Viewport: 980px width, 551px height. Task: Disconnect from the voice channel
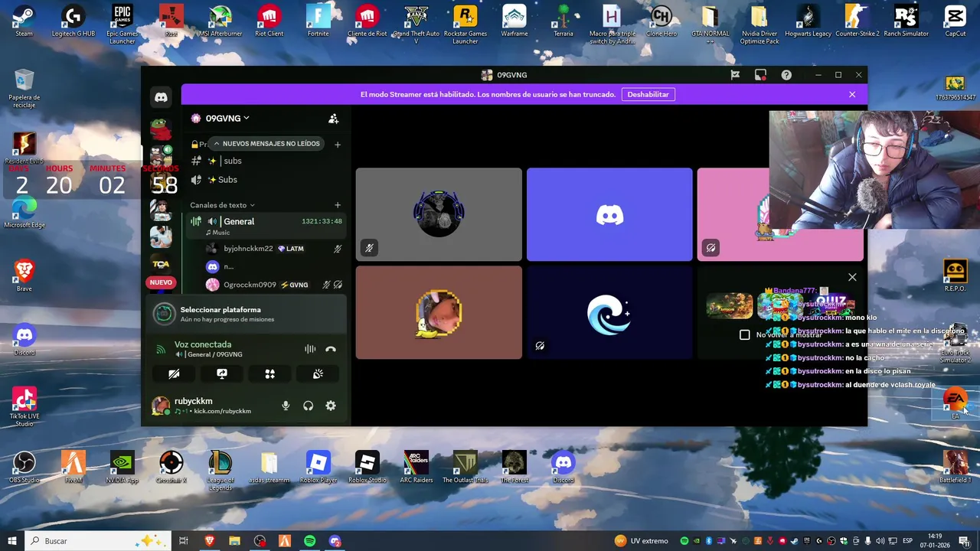(x=331, y=349)
